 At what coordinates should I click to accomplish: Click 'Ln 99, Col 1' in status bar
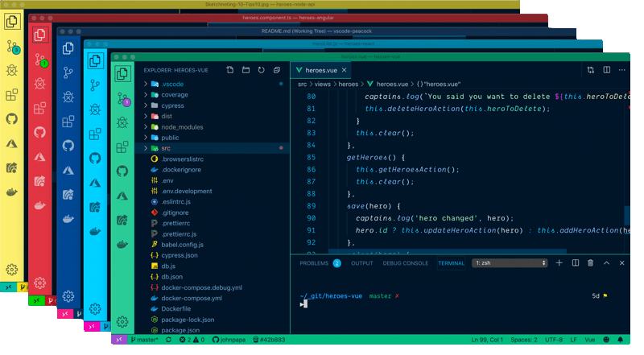tap(487, 340)
